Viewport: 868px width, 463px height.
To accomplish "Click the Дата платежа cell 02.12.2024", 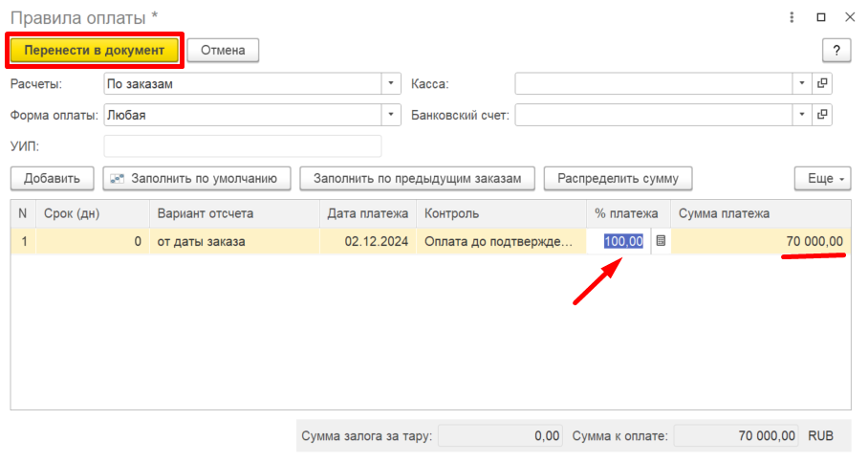I will point(368,241).
